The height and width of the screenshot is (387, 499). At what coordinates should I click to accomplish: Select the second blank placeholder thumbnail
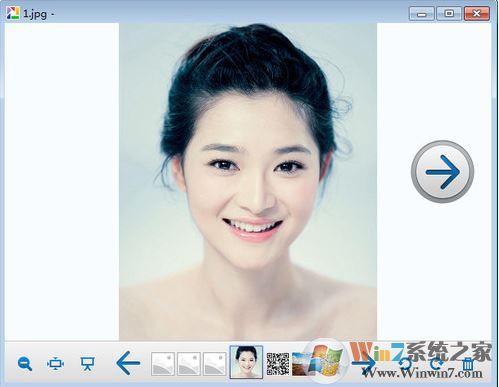point(189,364)
